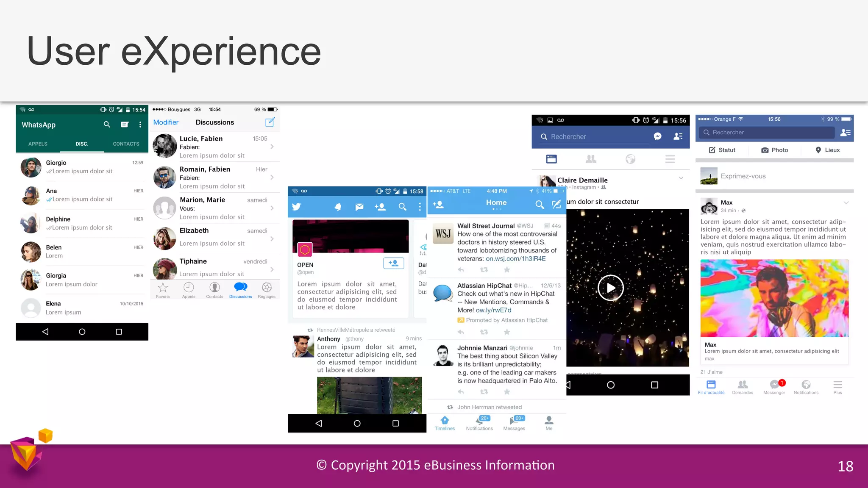Expand Claire Demaille post options chevron
868x488 pixels.
pyautogui.click(x=681, y=178)
